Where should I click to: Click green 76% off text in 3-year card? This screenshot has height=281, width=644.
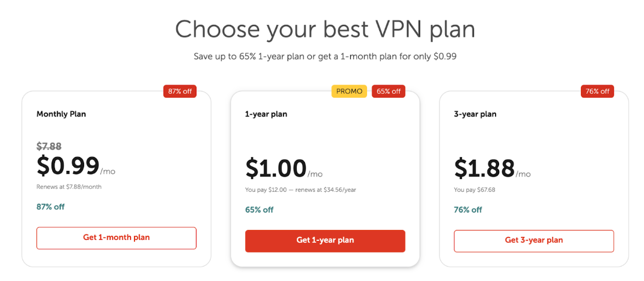pos(468,210)
